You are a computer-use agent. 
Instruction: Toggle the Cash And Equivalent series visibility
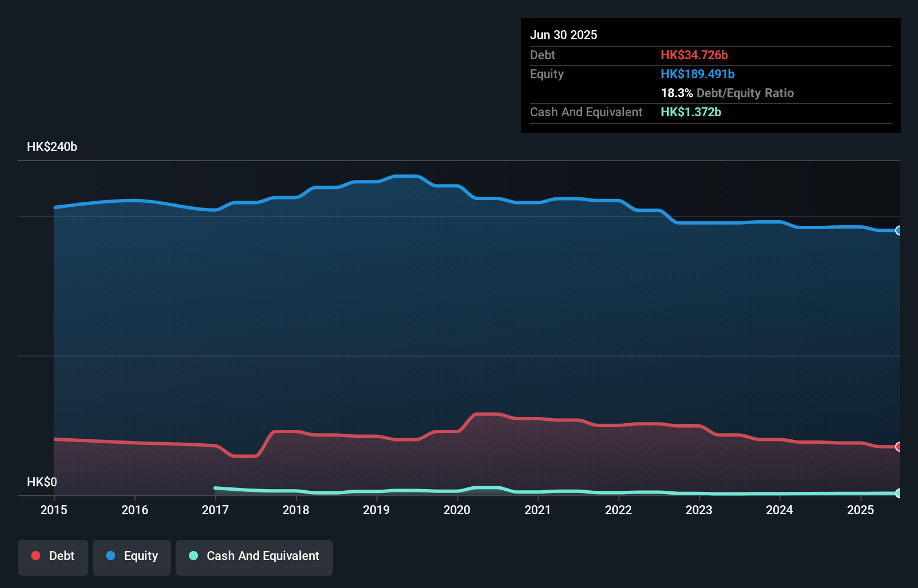pos(254,556)
